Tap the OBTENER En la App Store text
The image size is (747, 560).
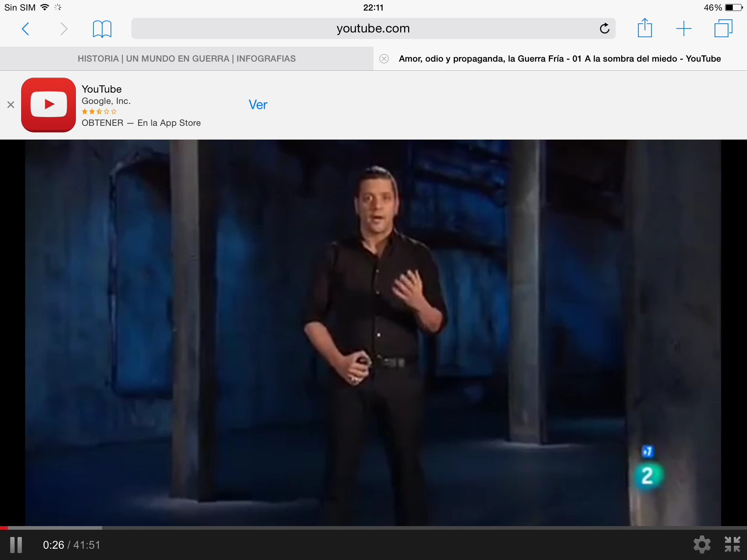[x=141, y=123]
